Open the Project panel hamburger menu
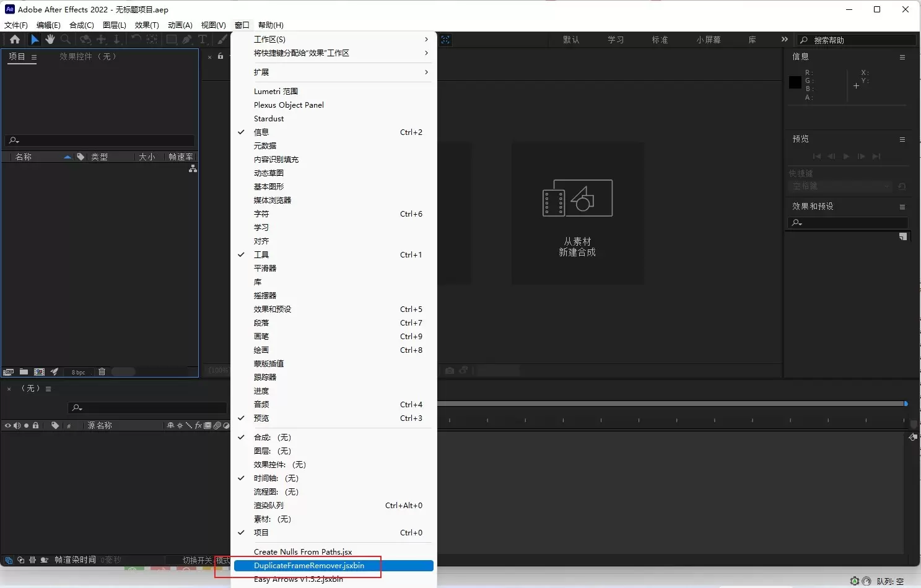Image resolution: width=921 pixels, height=588 pixels. [x=34, y=57]
